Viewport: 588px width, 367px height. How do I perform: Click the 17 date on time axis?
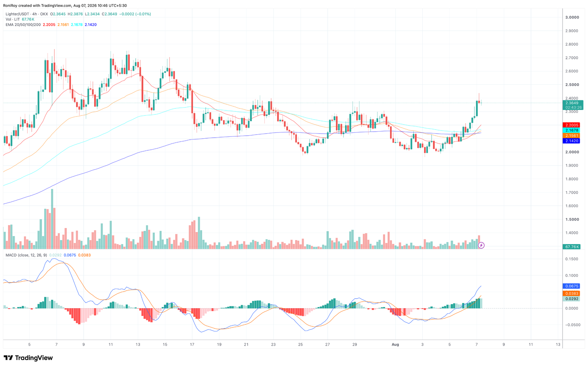click(192, 345)
